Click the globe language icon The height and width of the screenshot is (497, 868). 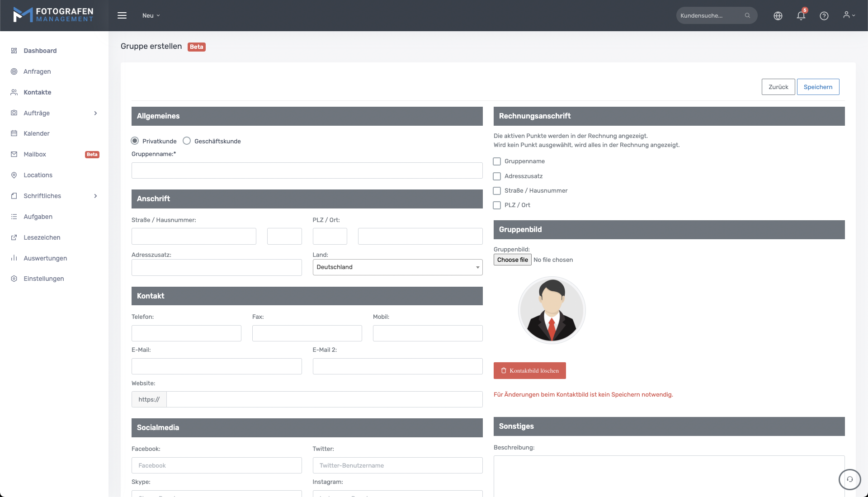[x=778, y=16]
